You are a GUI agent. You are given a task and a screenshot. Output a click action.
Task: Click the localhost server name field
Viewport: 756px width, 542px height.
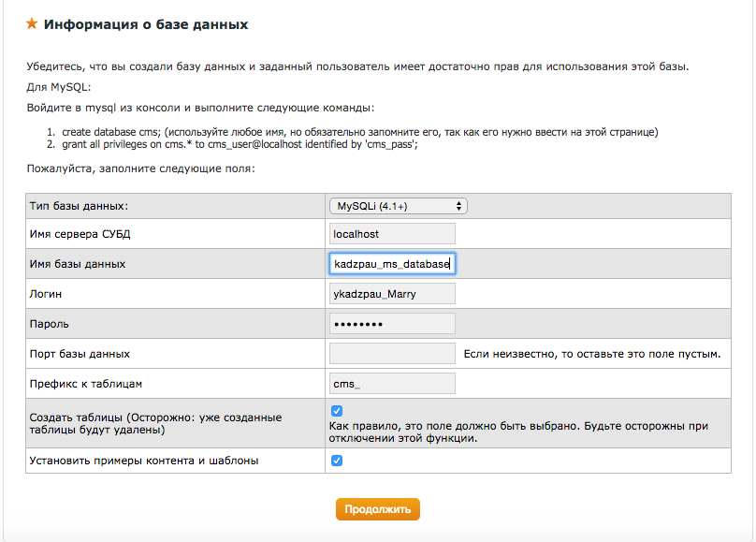(x=392, y=234)
